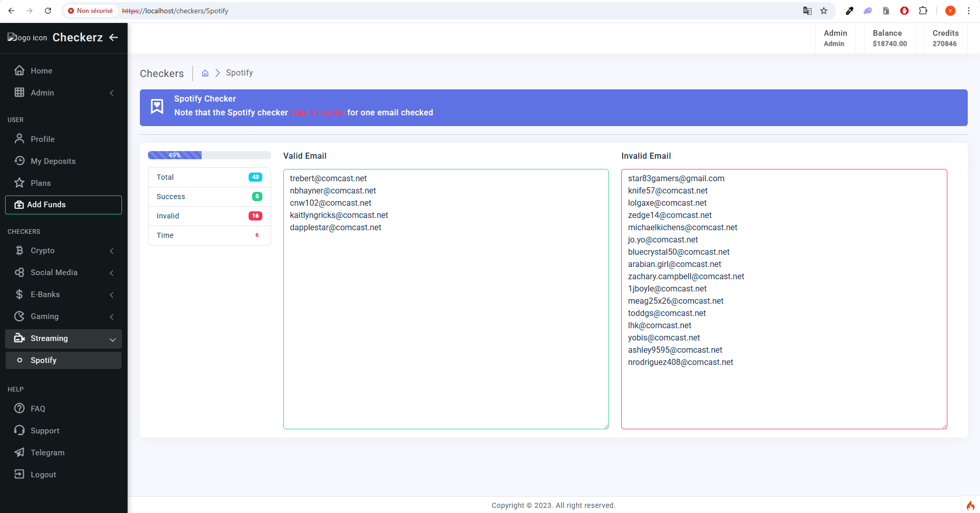
Task: Click the eyedropper extension icon
Action: (849, 11)
